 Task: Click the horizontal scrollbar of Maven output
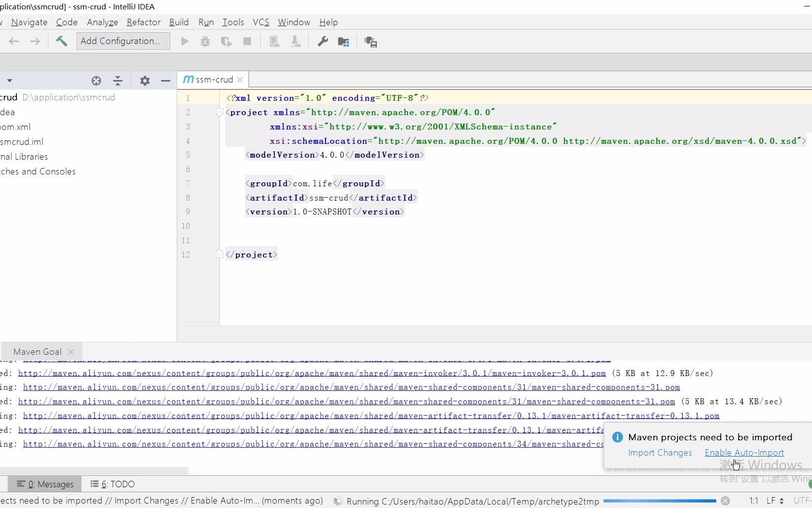94,471
